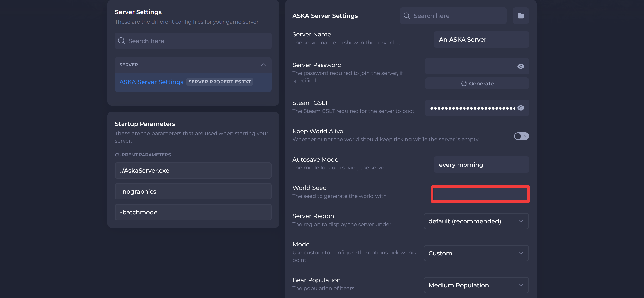Click the CURRENT PARAMETERS label

[143, 155]
